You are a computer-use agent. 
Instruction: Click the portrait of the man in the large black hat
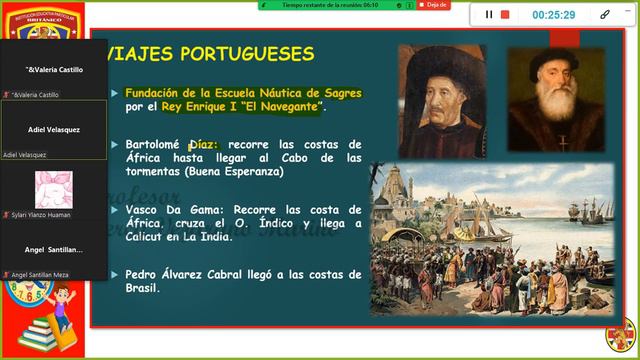point(442,101)
